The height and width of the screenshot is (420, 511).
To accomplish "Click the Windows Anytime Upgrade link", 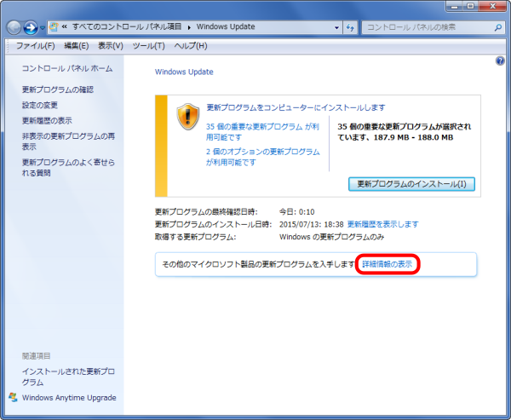I will point(69,398).
